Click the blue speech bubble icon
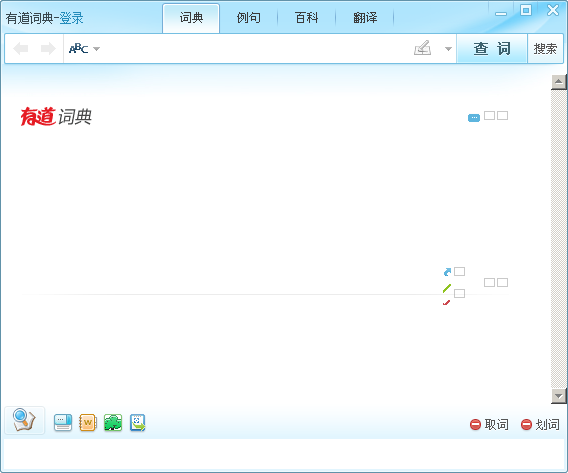Viewport: 568px width, 473px height. tap(474, 118)
